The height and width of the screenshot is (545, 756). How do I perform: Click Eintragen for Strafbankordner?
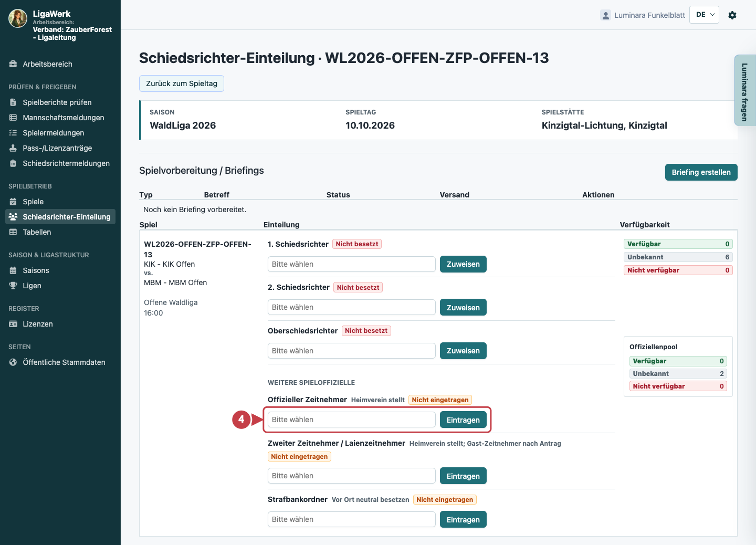[x=463, y=520]
